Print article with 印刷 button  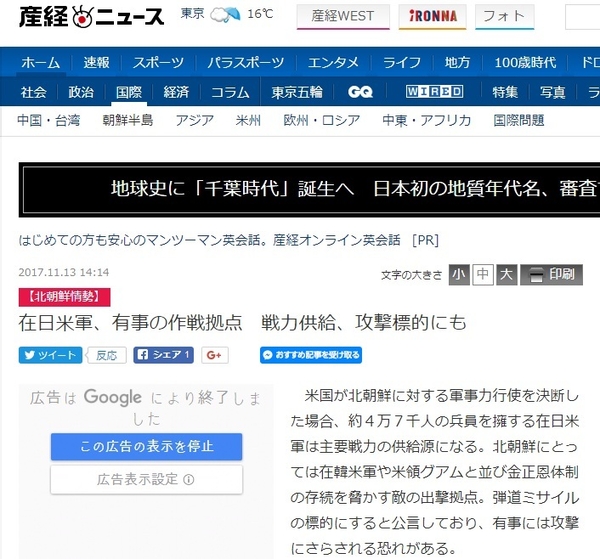coord(551,275)
